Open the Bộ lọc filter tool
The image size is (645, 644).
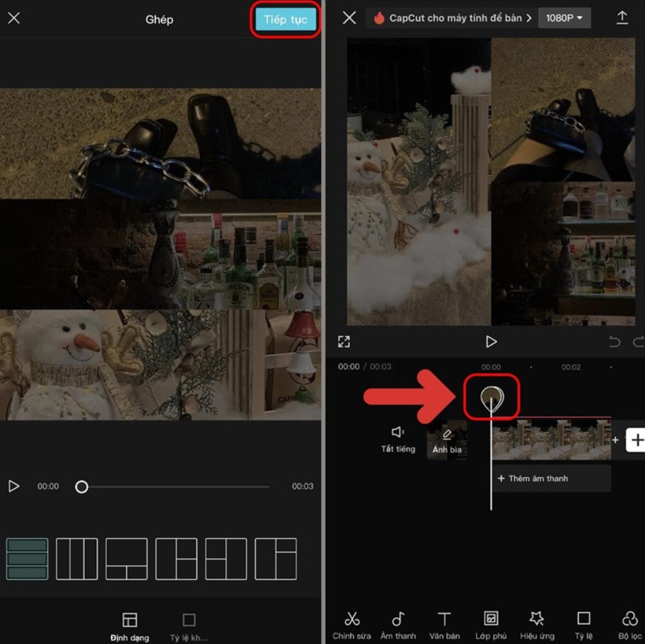point(630,626)
